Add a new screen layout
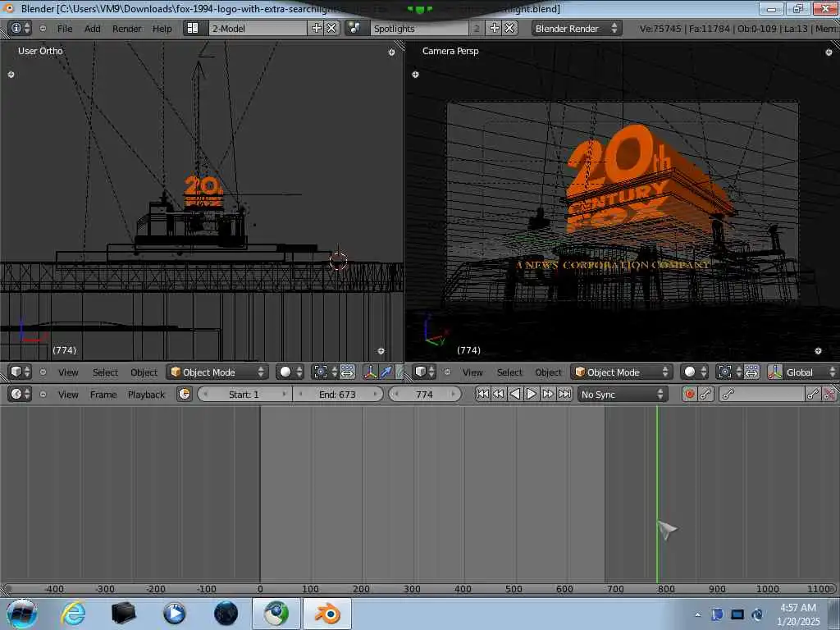 (317, 29)
